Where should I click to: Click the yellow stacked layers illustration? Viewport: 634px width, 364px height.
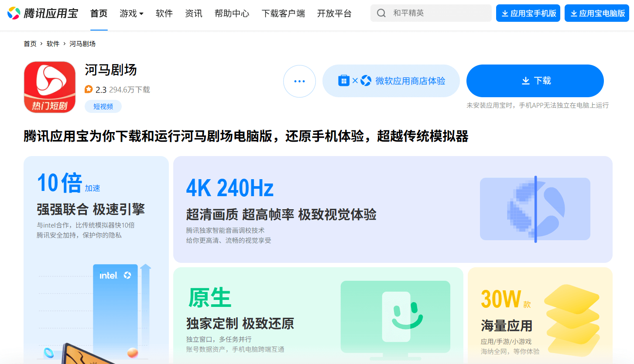[571, 320]
